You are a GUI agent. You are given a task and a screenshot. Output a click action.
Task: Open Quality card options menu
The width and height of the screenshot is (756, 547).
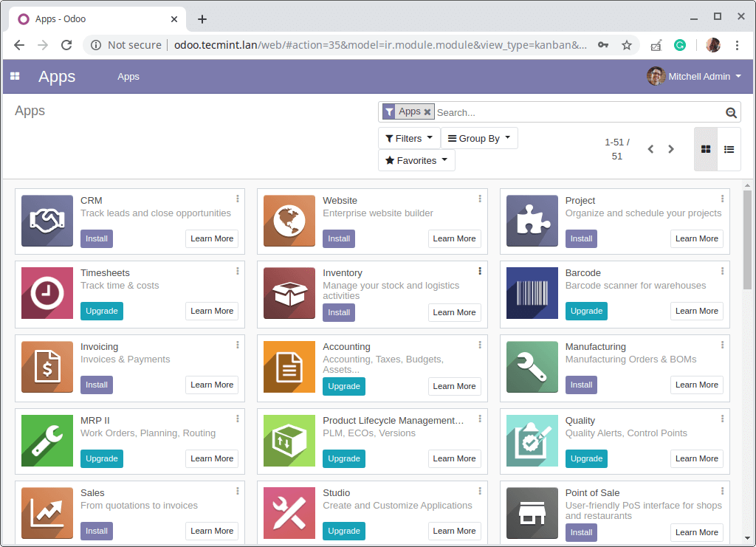(x=722, y=419)
